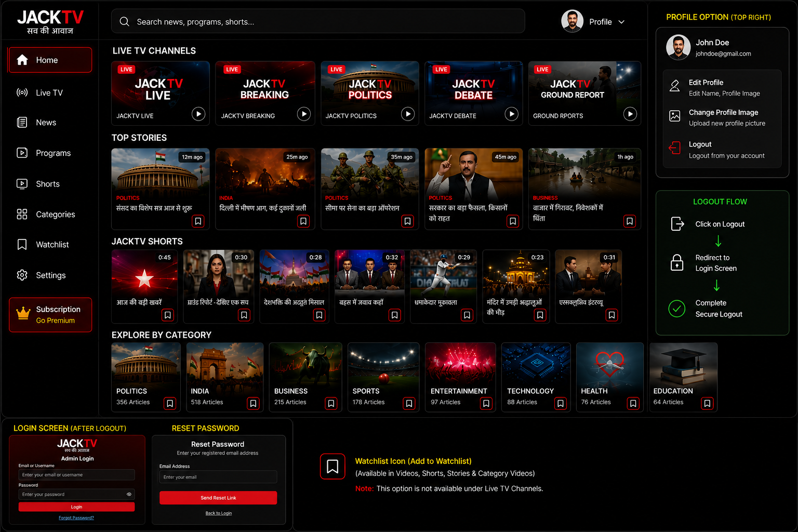This screenshot has width=798, height=532.
Task: Play the JACKTV POLITICS channel
Action: 408,114
